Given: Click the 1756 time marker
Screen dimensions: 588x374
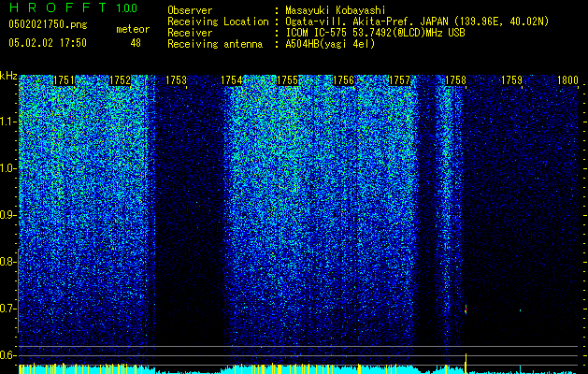Looking at the screenshot, I should point(343,80).
